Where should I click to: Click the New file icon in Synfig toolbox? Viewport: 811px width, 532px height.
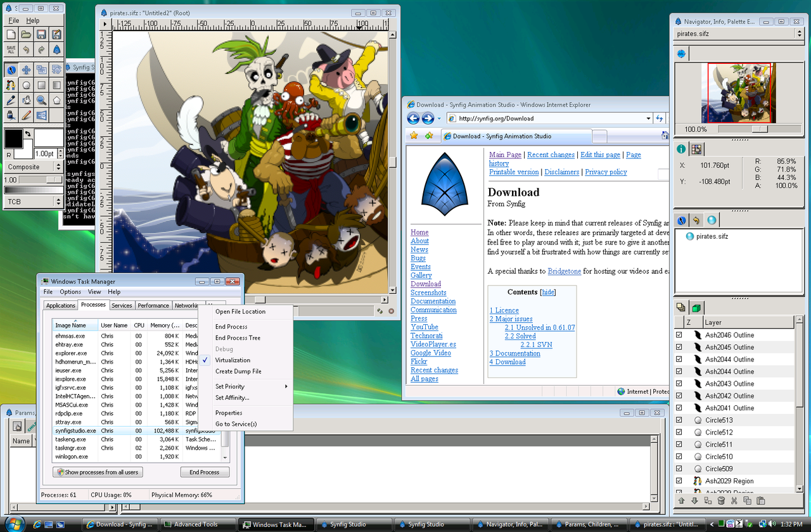(x=11, y=34)
